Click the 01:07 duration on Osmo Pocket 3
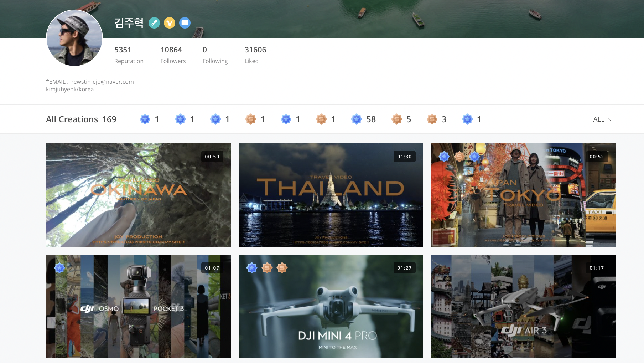Image resolution: width=644 pixels, height=363 pixels. click(212, 268)
